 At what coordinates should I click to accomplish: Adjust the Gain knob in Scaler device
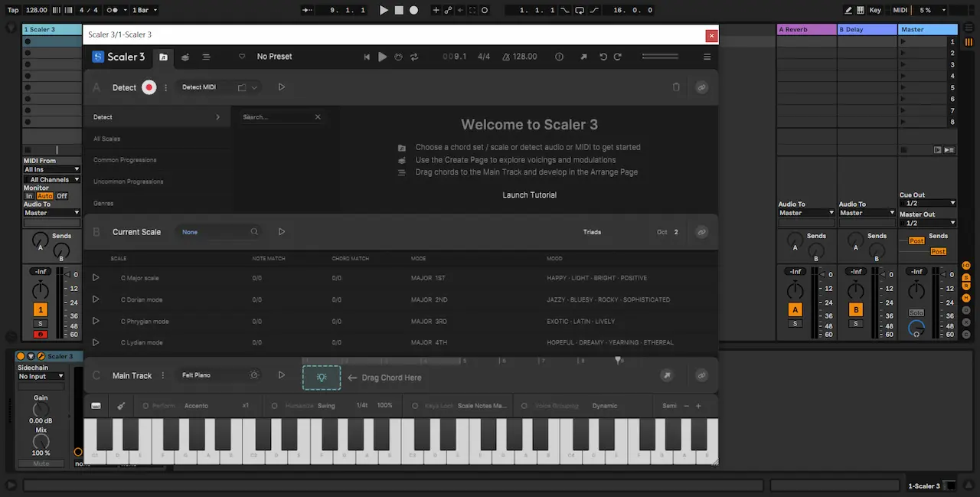41,410
